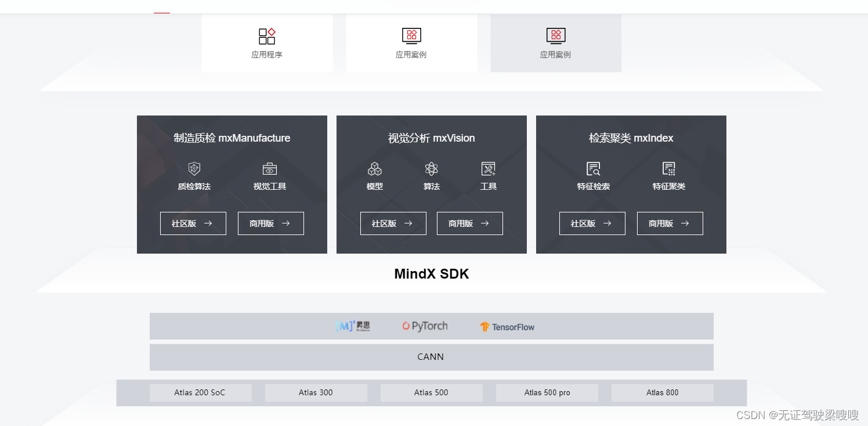Screen dimensions: 868x426
Task: Click the 特征检索 label
Action: tap(594, 187)
